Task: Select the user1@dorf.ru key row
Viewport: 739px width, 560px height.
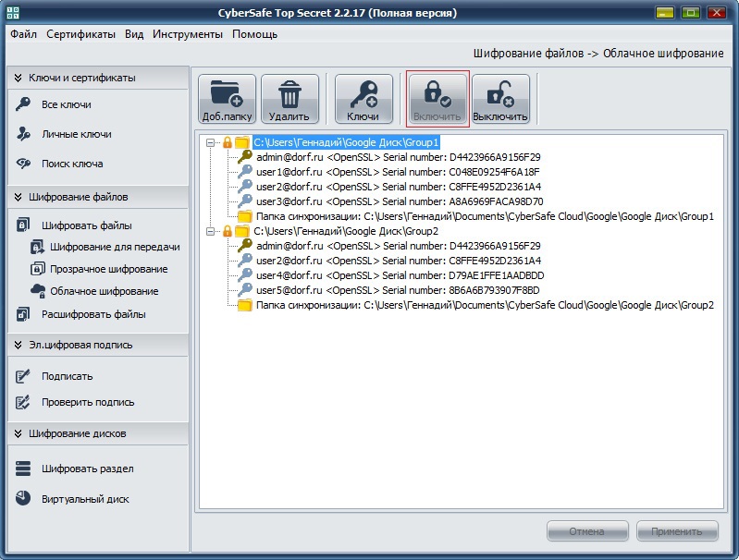Action: (x=398, y=172)
